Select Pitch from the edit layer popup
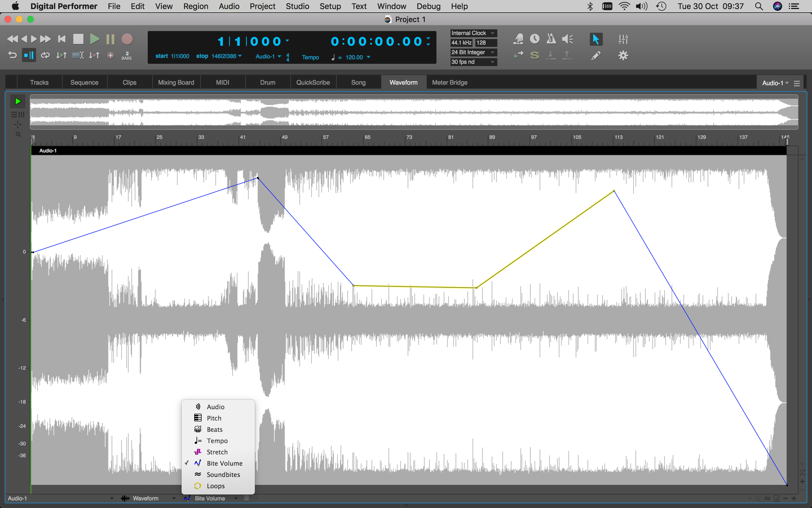 (x=218, y=418)
